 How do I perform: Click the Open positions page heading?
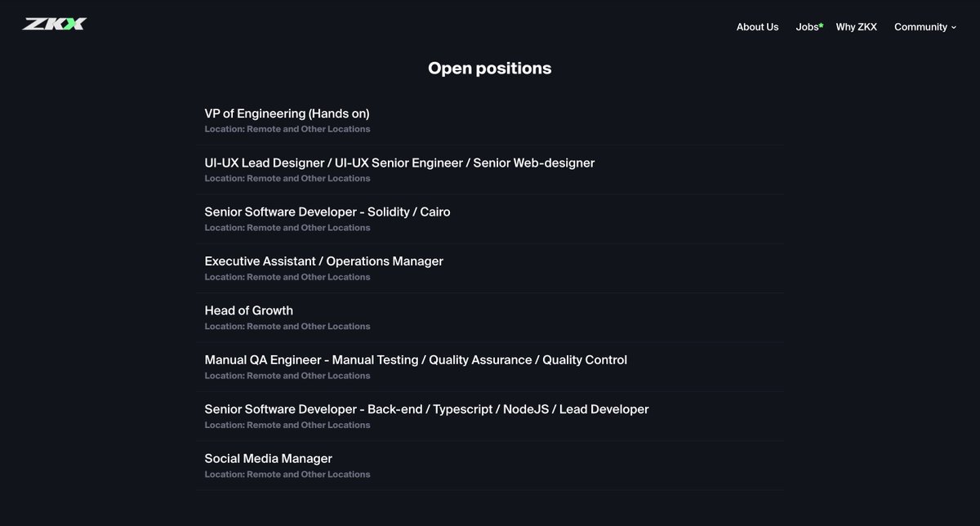489,68
